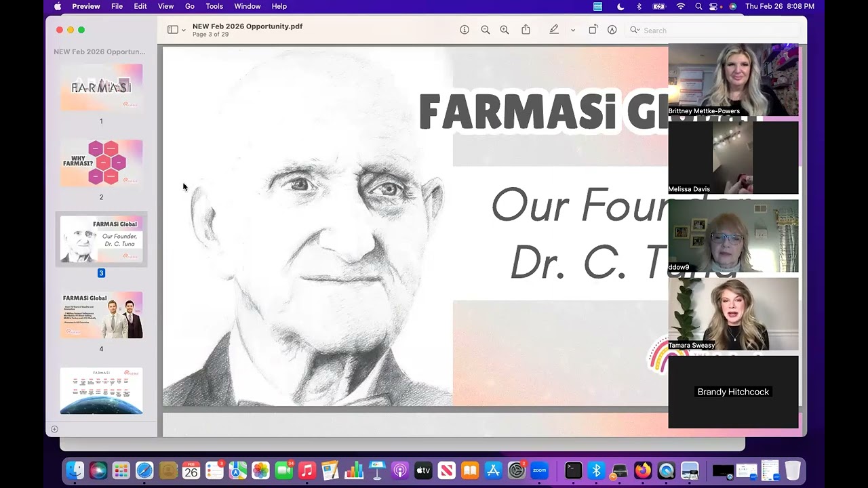868x488 pixels.
Task: Open the Help menu
Action: pos(279,6)
